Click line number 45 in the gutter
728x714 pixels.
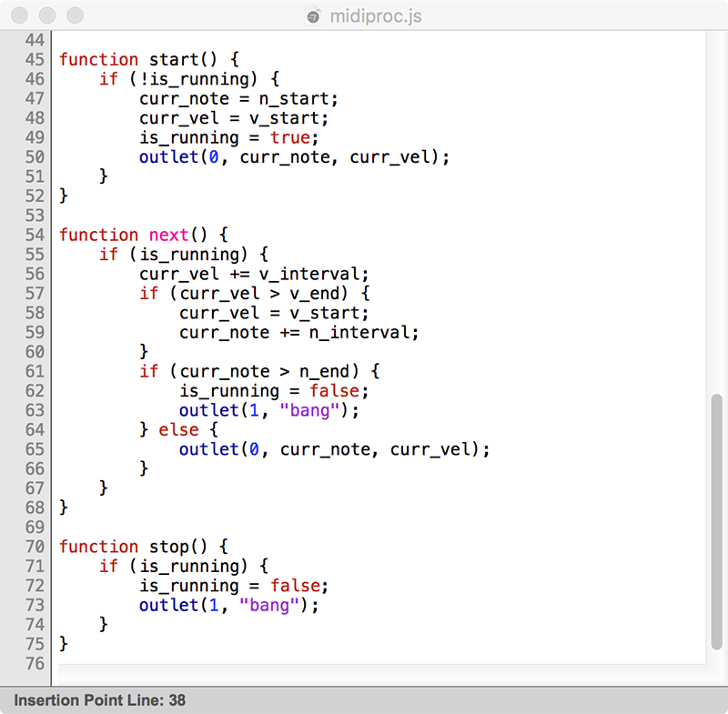(35, 59)
